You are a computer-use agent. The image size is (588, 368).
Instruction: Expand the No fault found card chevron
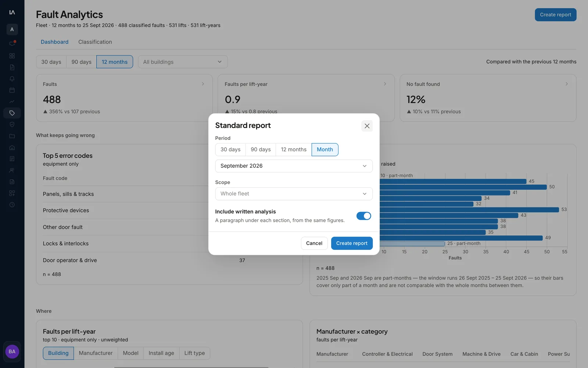coord(566,84)
